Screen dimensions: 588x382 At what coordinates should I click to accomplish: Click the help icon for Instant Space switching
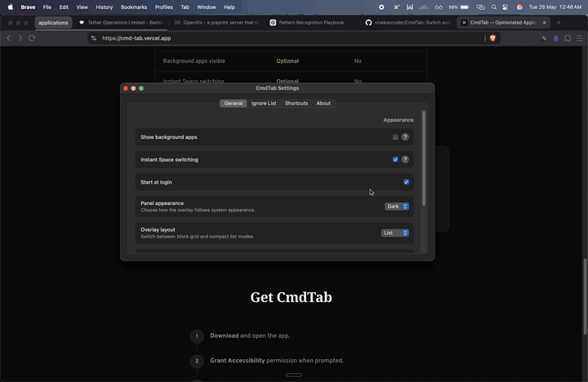[x=405, y=159]
